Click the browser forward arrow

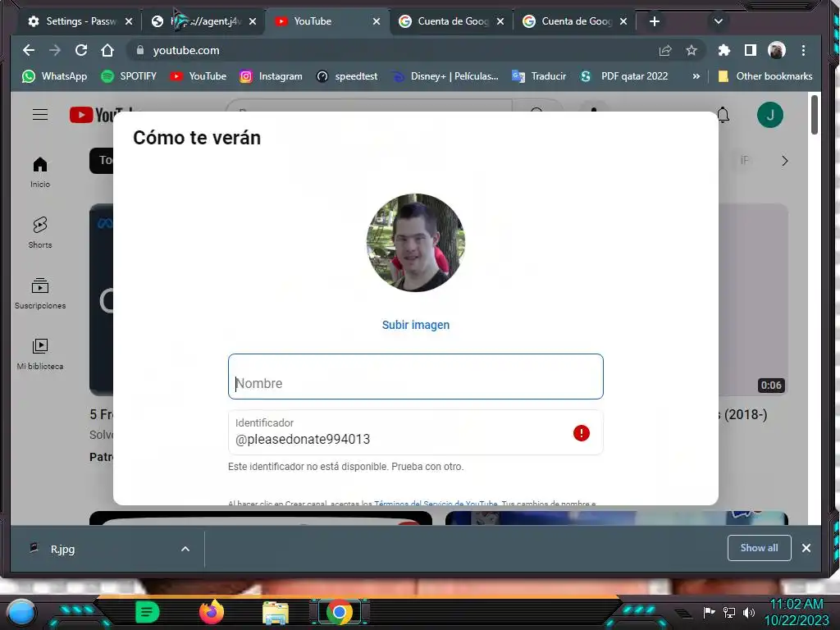pyautogui.click(x=55, y=50)
